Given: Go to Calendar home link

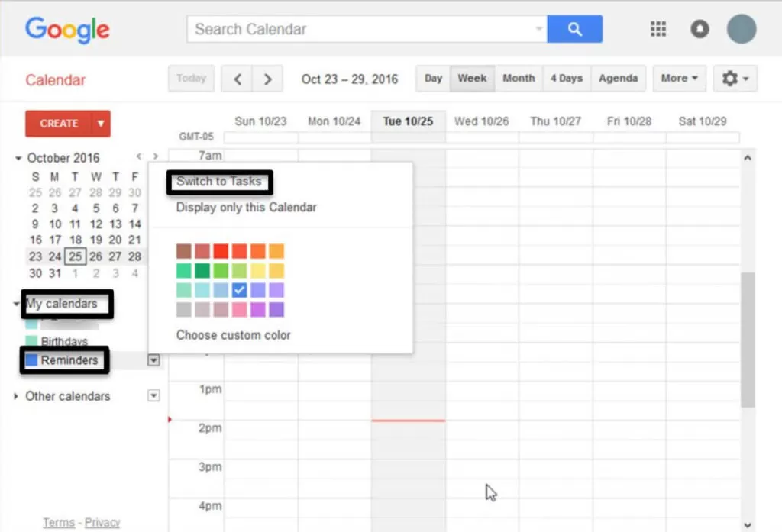Looking at the screenshot, I should pos(55,80).
